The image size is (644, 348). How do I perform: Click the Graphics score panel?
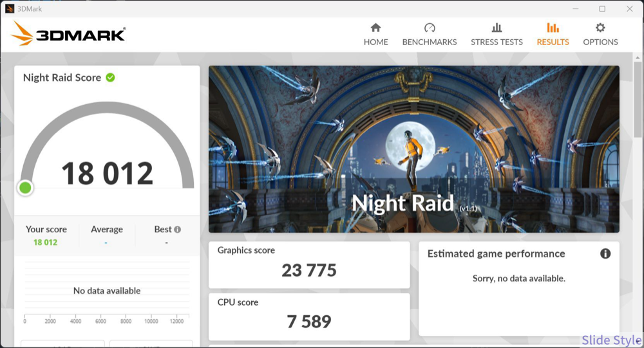[x=309, y=265]
